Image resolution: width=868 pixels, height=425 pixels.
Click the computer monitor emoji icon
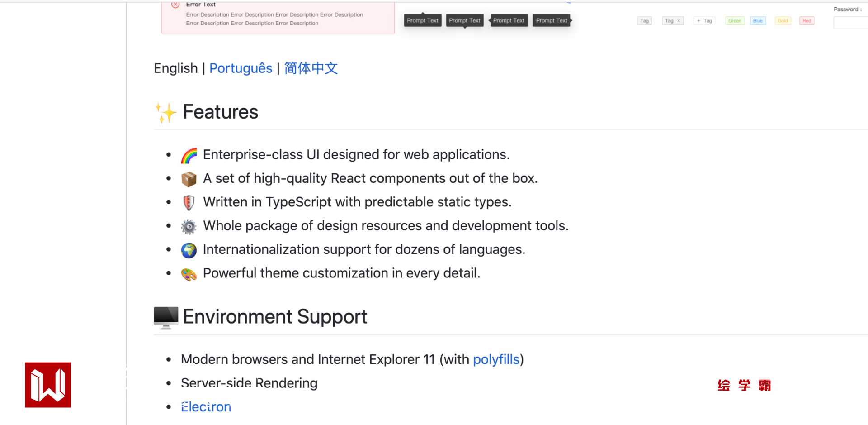coord(166,317)
